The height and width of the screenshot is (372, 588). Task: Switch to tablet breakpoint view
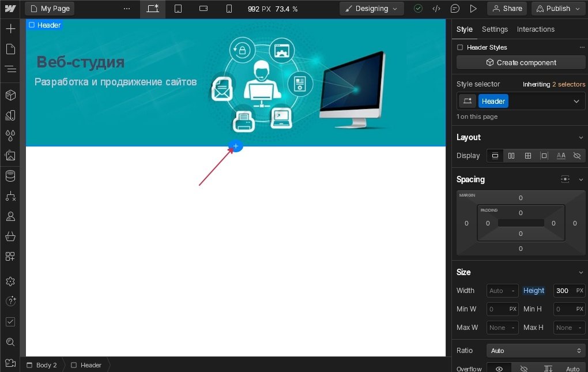(178, 9)
